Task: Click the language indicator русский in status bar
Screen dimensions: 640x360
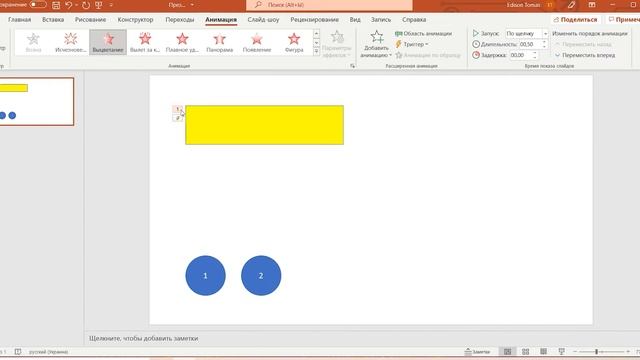Action: coord(48,351)
